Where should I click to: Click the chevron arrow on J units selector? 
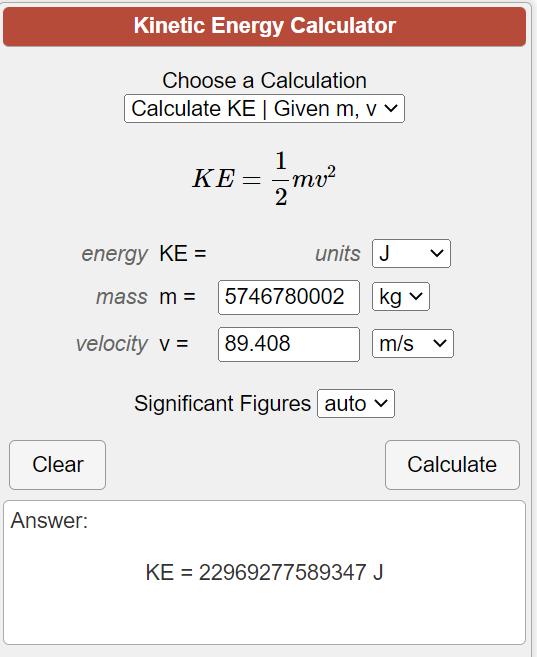(437, 253)
